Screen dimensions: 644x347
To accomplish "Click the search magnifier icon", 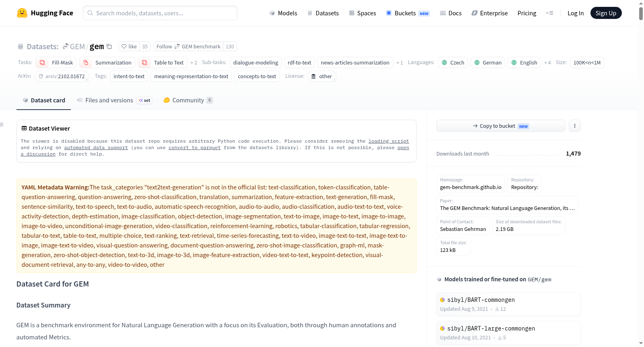I will (x=90, y=13).
